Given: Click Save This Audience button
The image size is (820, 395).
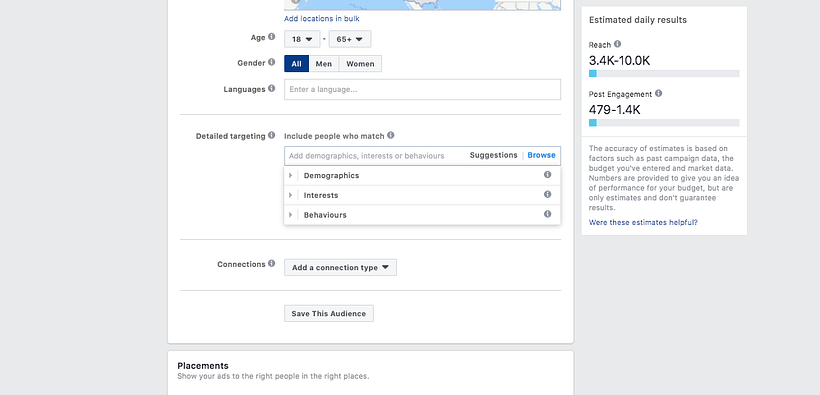Looking at the screenshot, I should [x=329, y=313].
